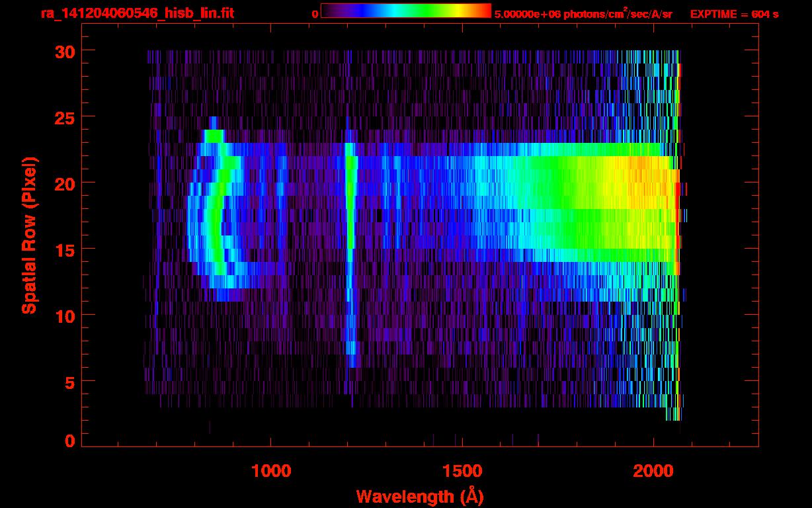
Task: Click the Wavelength (Å) axis title
Action: (x=420, y=496)
